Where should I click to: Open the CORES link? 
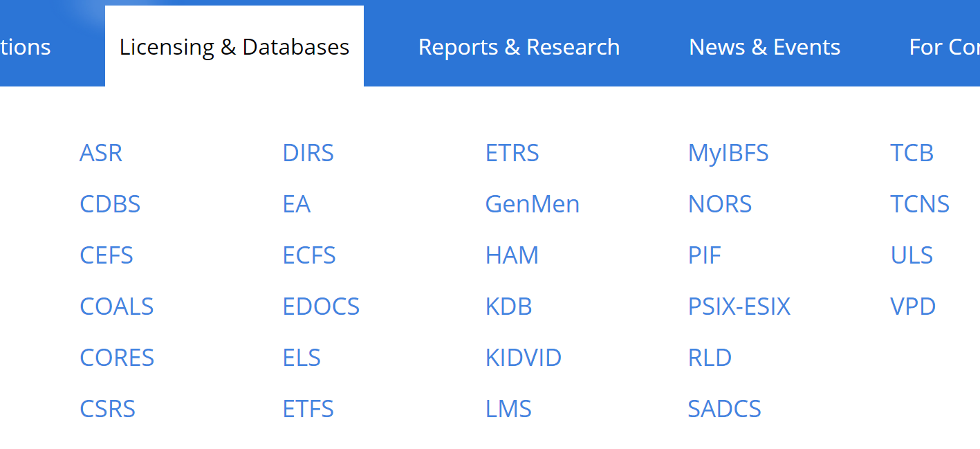click(x=117, y=358)
